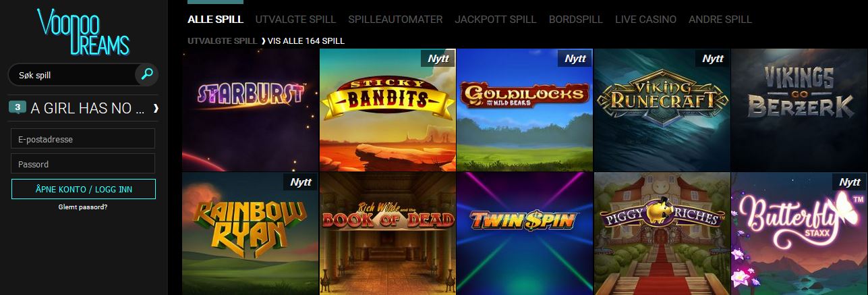Open the Starburst game thumbnail
Screen dimensions: 868x295
[250, 110]
